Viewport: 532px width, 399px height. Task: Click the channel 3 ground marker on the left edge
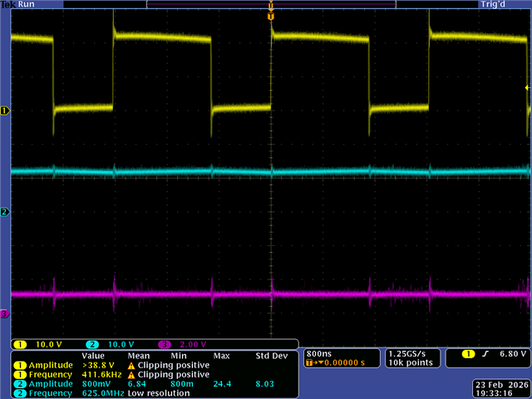pos(5,314)
